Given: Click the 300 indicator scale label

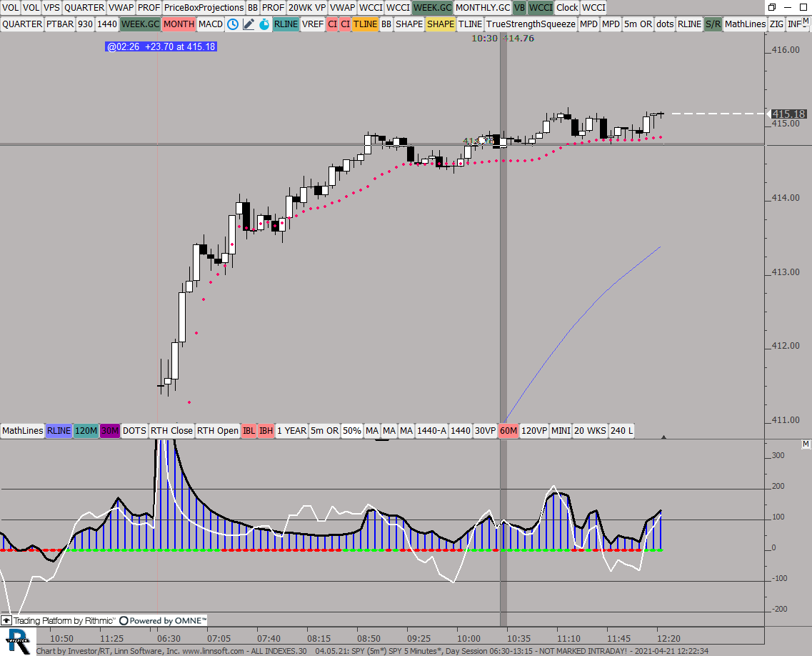Looking at the screenshot, I should [778, 455].
